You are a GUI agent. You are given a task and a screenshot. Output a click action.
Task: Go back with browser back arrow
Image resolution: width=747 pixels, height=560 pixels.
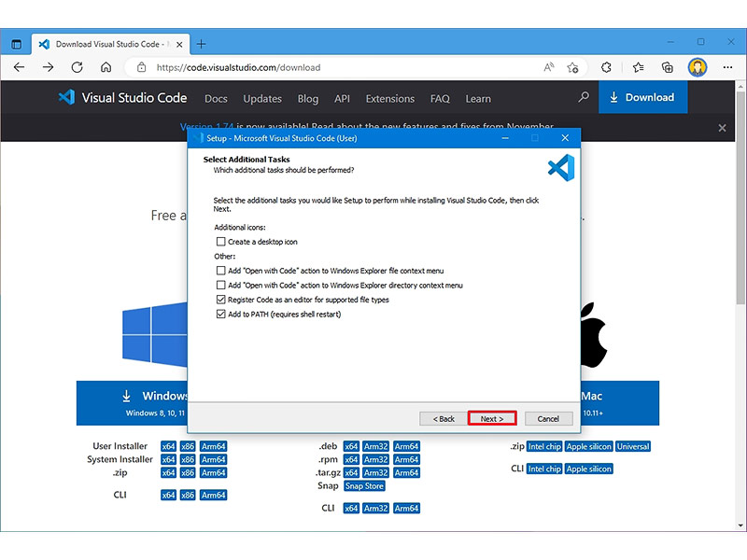tap(19, 67)
